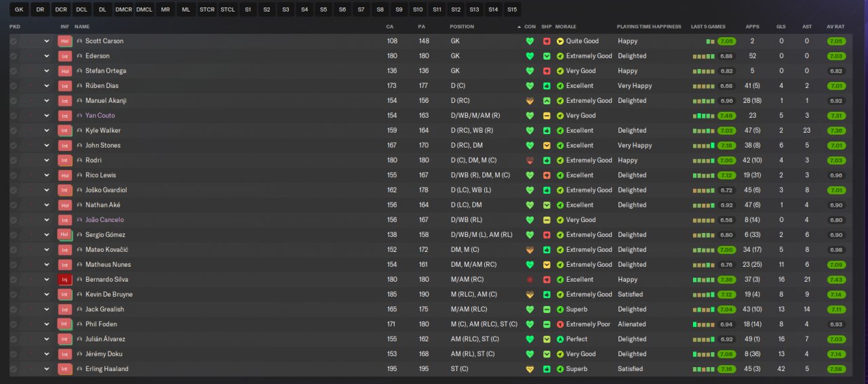This screenshot has width=868, height=384.
Task: Toggle the picked checkbox for Scott Carson
Action: click(14, 41)
